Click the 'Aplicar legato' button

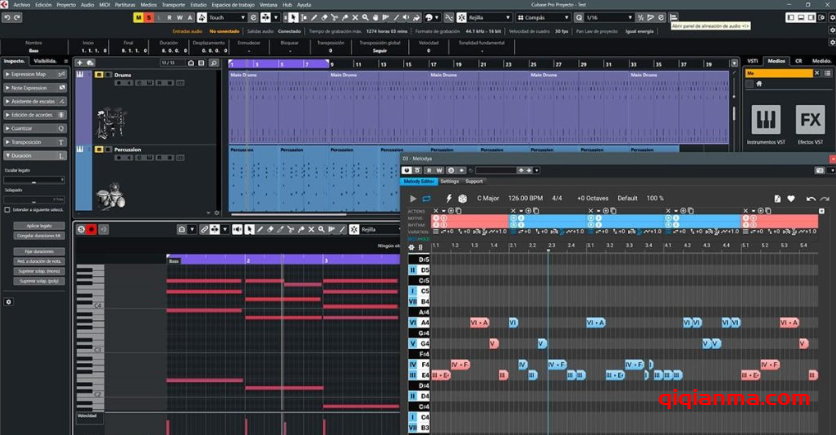pyautogui.click(x=39, y=225)
